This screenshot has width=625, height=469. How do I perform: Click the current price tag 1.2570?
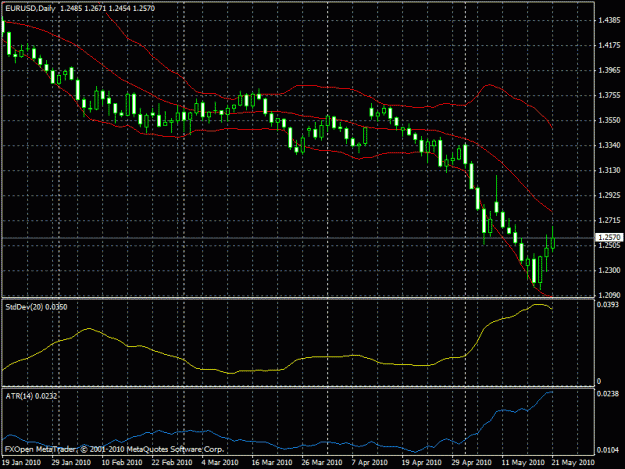coord(610,237)
